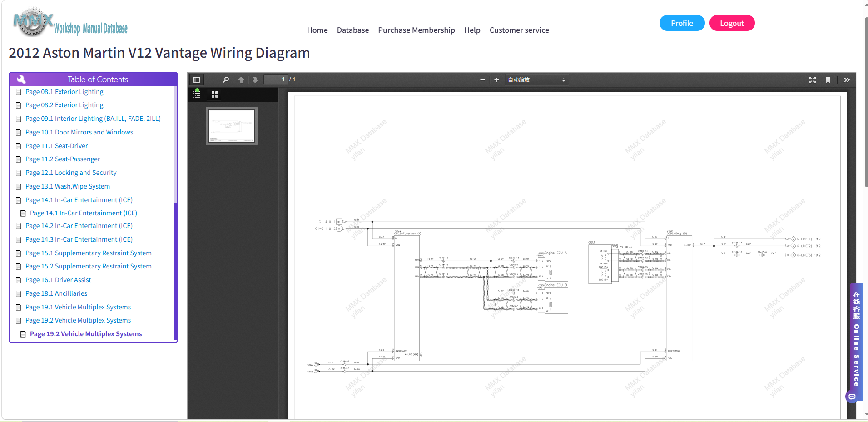Go to next page arrow
Screen dimensions: 868x422
(255, 80)
